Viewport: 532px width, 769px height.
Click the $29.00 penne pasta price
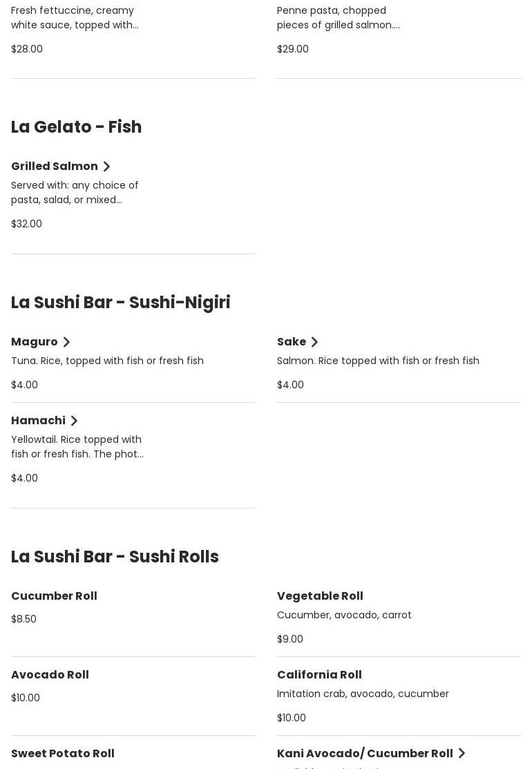[293, 49]
